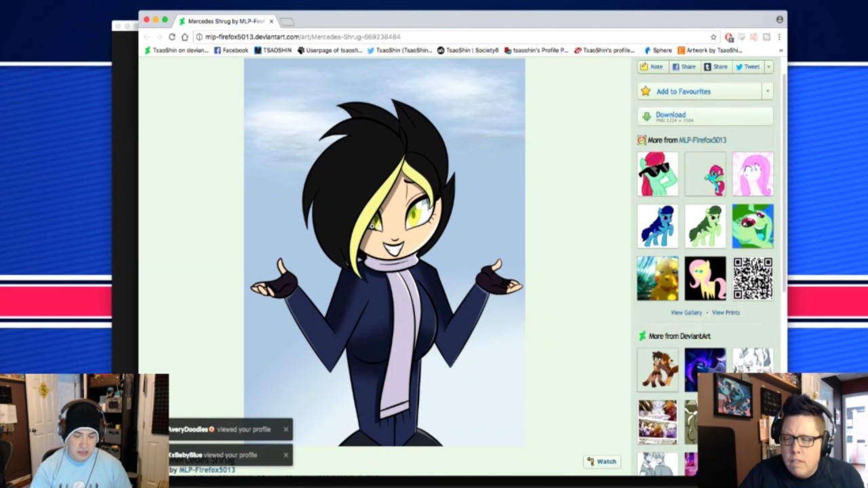Viewport: 868px width, 488px height.
Task: Click the View Prints link
Action: [x=726, y=312]
